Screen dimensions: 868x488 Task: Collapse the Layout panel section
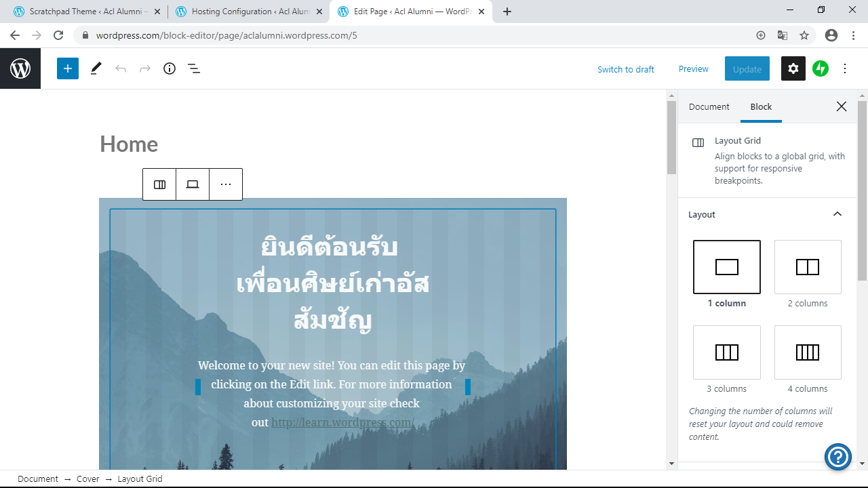point(837,214)
